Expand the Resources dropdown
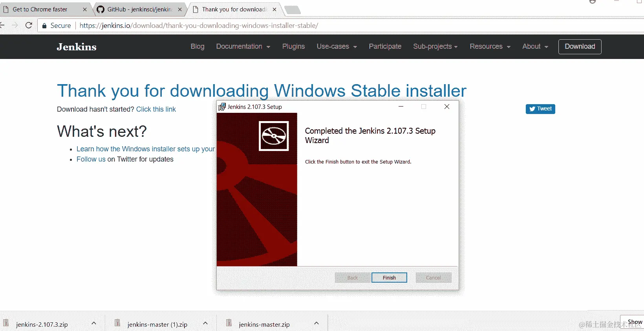Screen dimensions: 644x331 (490, 46)
